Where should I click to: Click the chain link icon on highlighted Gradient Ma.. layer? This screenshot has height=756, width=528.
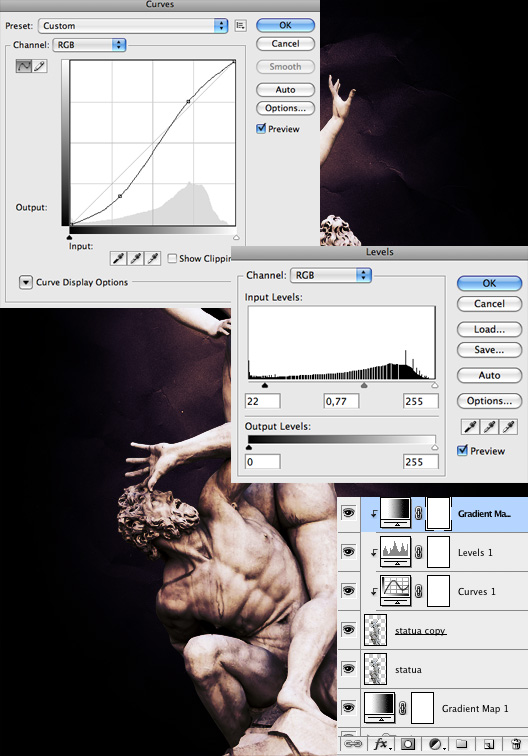pos(419,513)
